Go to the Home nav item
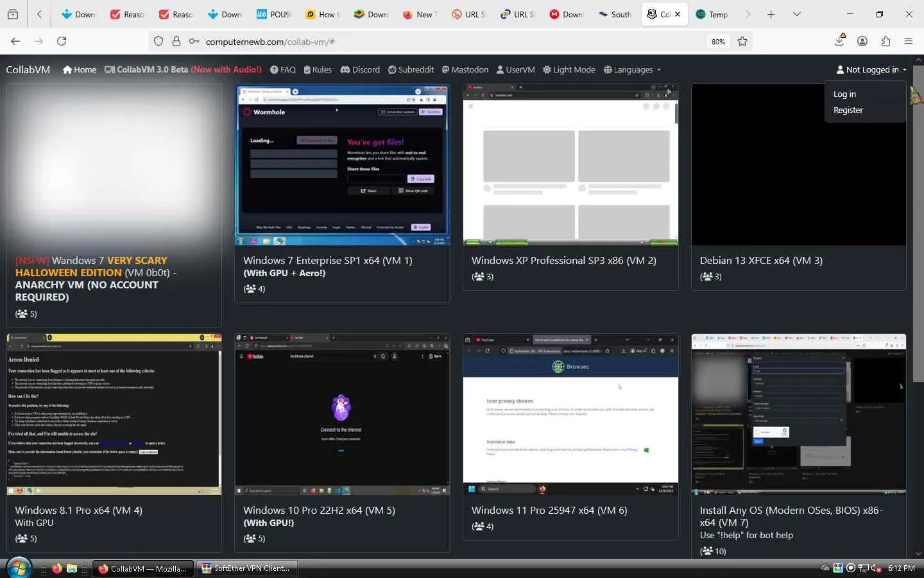 (80, 69)
